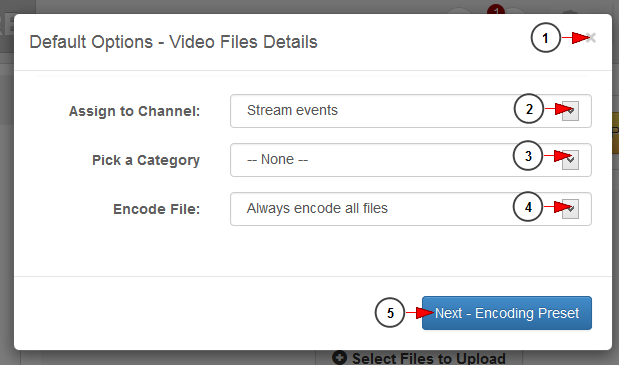The image size is (619, 365).
Task: Expand the Assign to Channel dropdown arrow
Action: tap(570, 111)
